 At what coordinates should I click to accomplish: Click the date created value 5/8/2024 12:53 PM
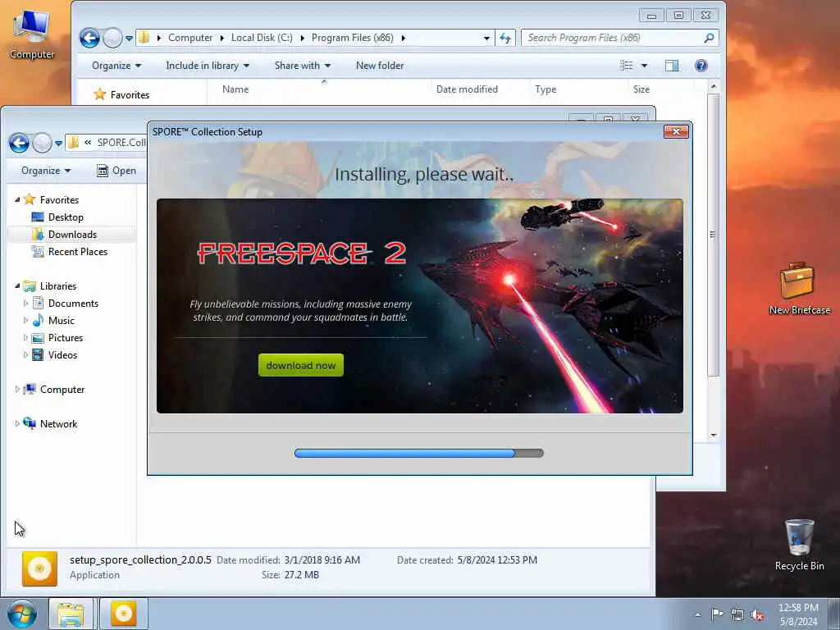pos(496,559)
